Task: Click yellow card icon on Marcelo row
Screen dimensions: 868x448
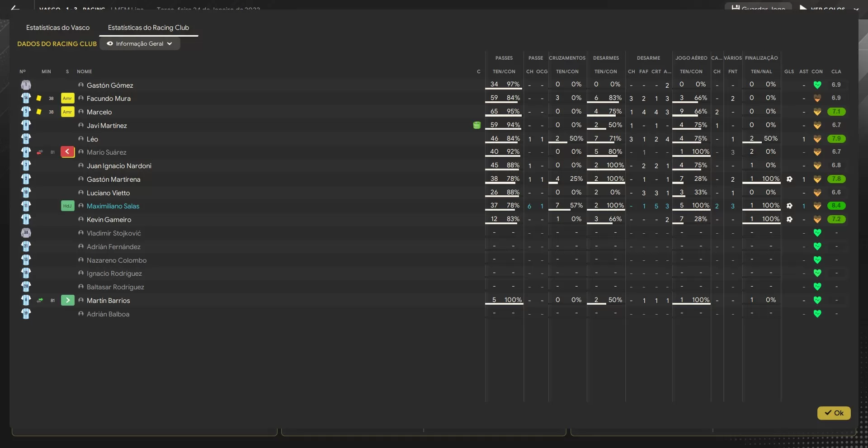Action: (x=39, y=112)
